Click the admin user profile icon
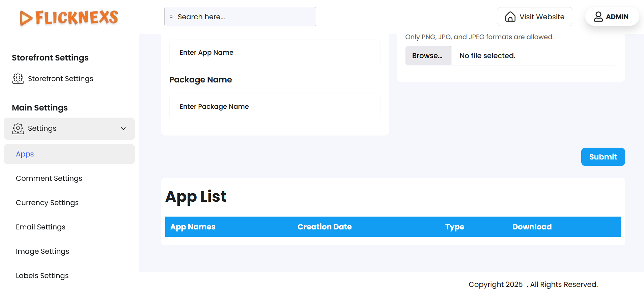644x297 pixels. (598, 17)
